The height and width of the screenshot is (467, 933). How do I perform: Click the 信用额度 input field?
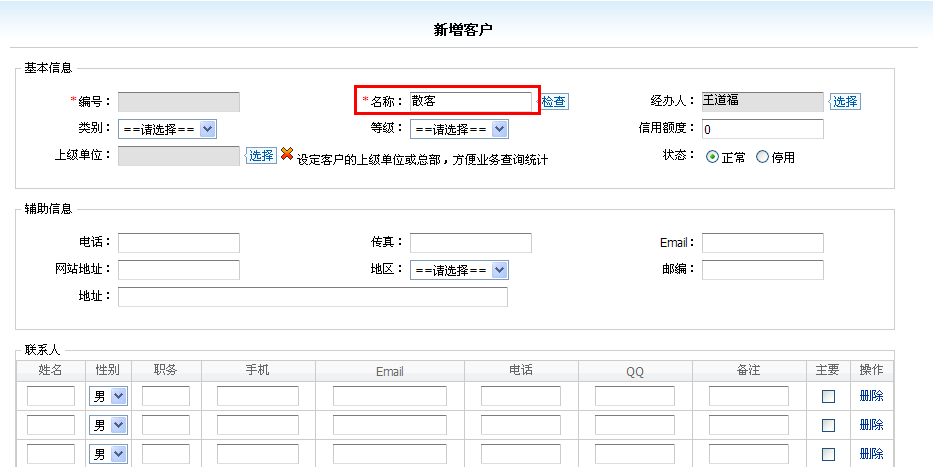[x=762, y=129]
